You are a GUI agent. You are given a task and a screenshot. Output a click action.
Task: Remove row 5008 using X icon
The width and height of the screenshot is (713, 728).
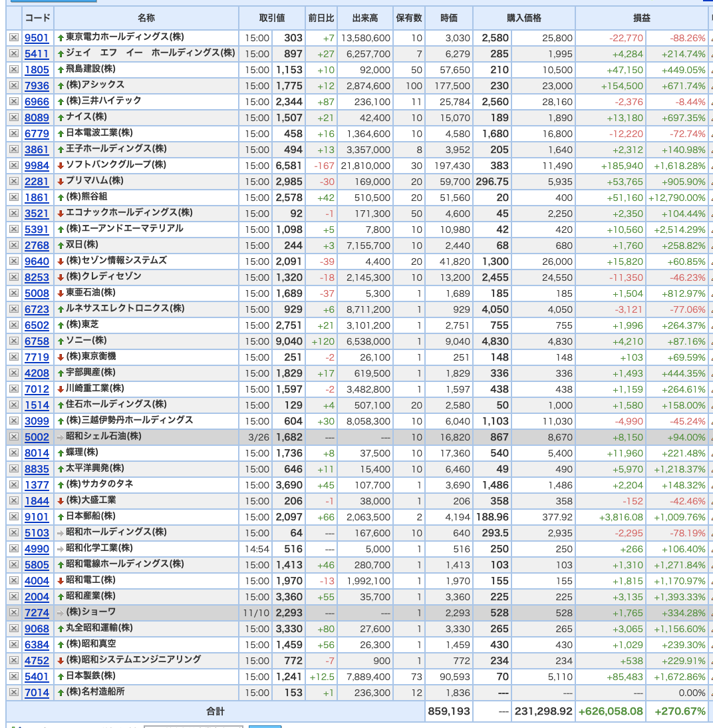coord(14,293)
